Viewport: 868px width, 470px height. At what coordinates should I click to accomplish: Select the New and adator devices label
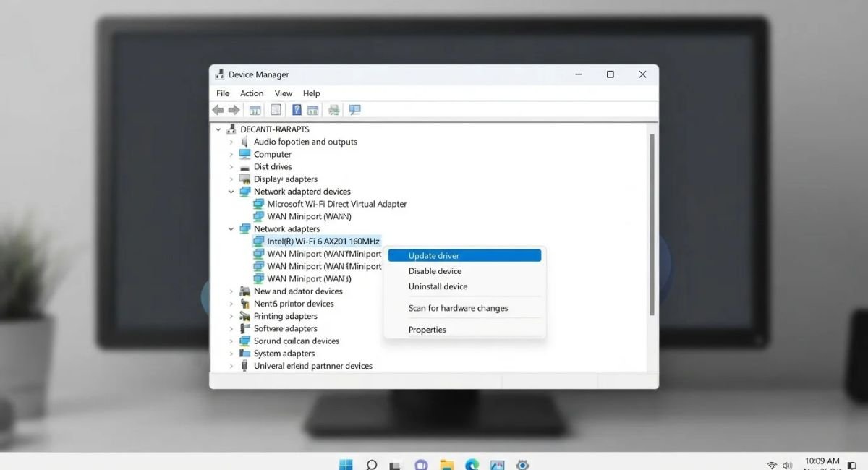point(298,291)
